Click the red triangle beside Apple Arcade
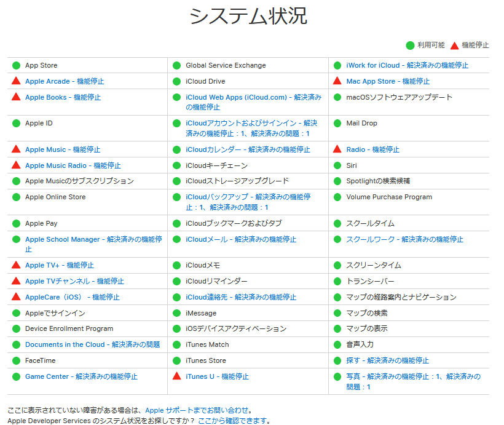This screenshot has height=425, width=504. pos(16,81)
